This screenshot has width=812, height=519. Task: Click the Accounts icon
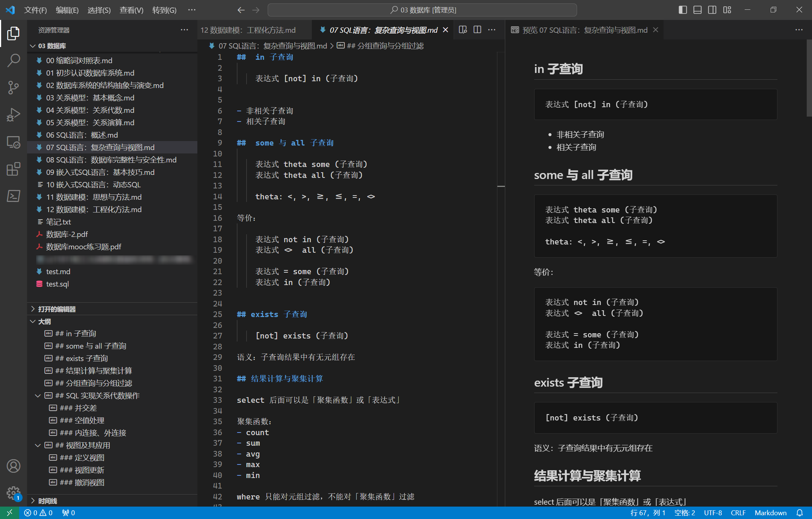tap(14, 466)
